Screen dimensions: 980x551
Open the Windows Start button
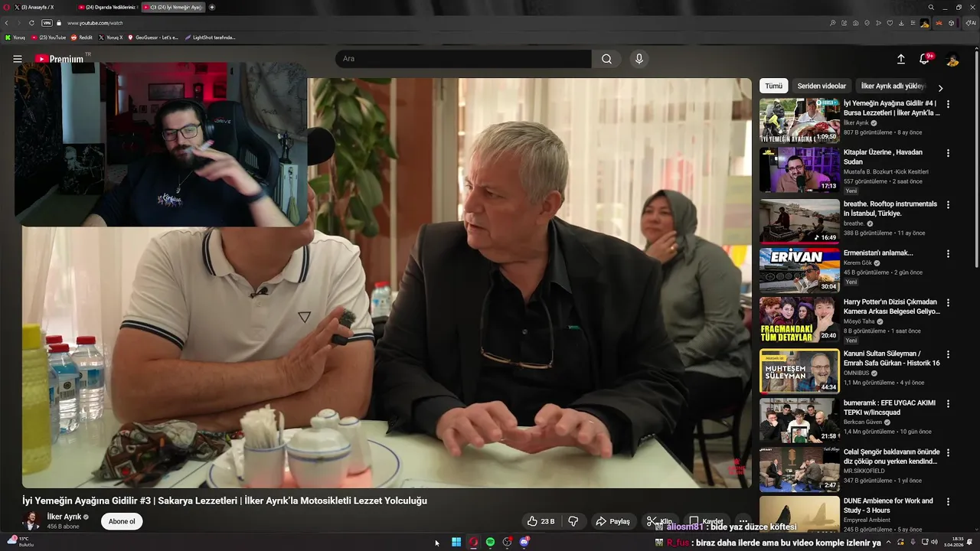(456, 542)
